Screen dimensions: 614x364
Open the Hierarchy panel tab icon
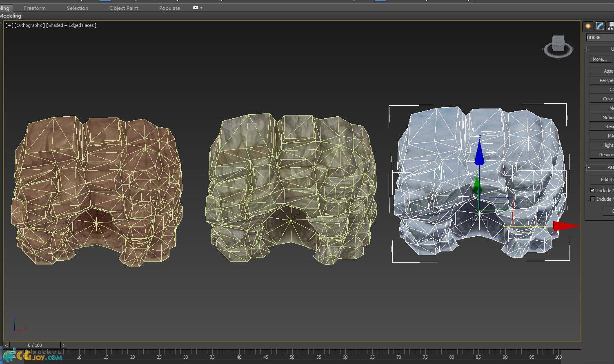click(610, 26)
